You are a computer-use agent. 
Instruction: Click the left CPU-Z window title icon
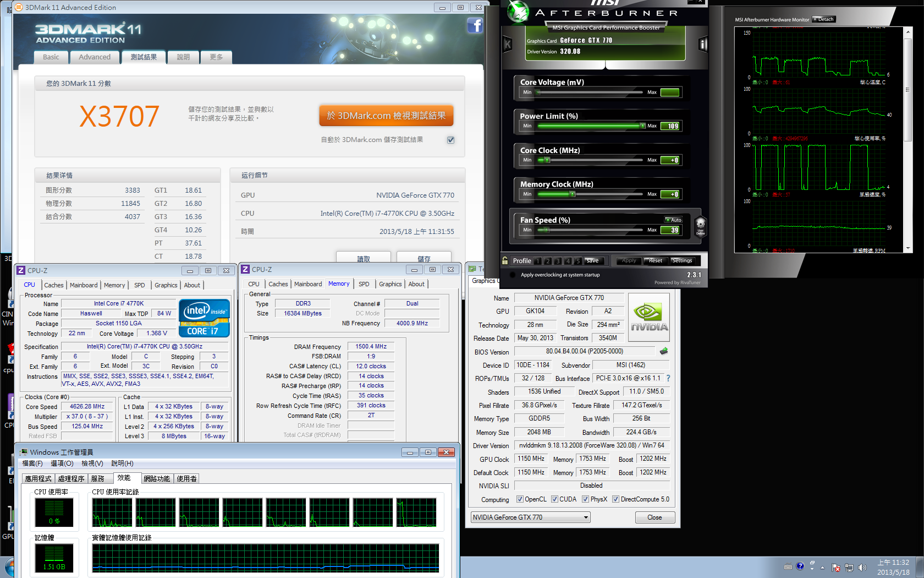21,270
